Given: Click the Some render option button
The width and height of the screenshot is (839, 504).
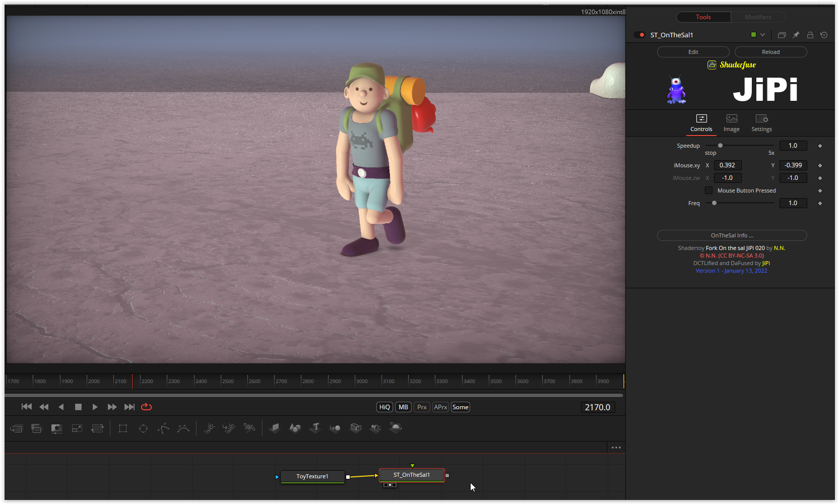Looking at the screenshot, I should coord(461,407).
